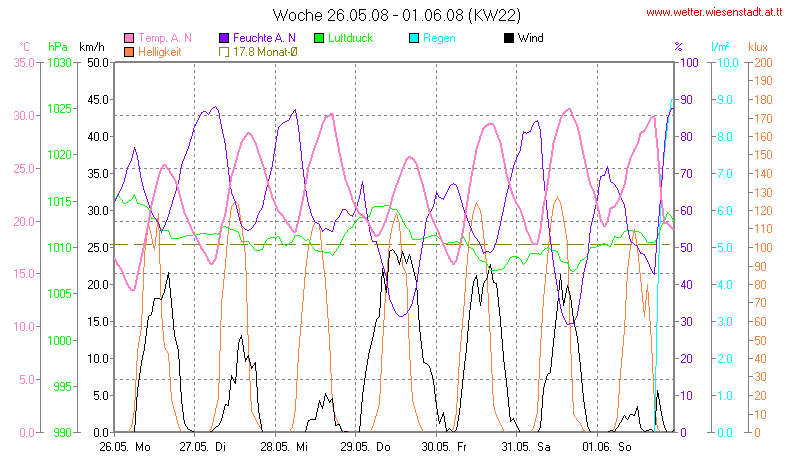Click the 27.05. Di date label

[203, 447]
